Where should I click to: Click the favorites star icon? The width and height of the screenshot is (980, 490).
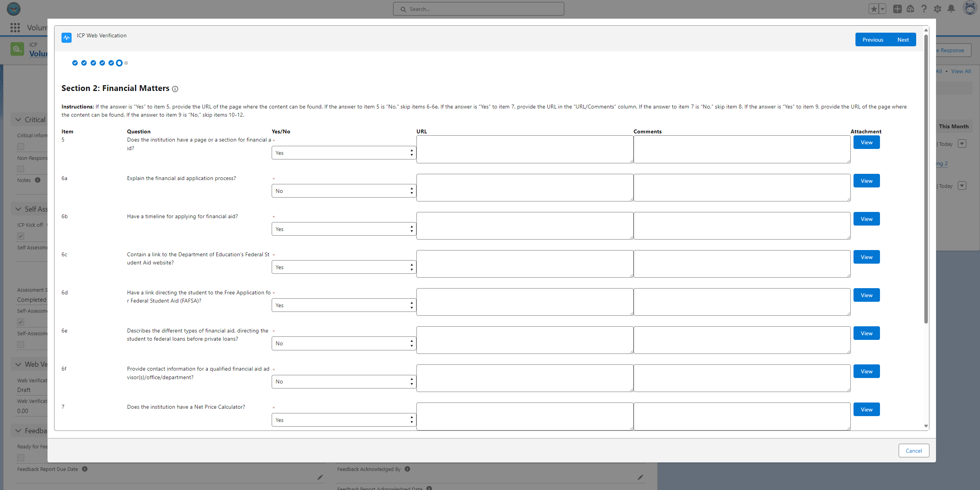point(874,9)
